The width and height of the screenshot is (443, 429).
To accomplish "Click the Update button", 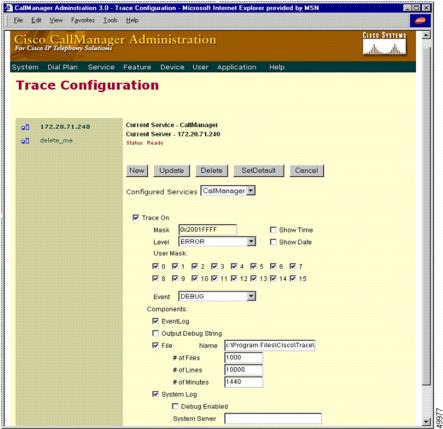I will [x=171, y=171].
